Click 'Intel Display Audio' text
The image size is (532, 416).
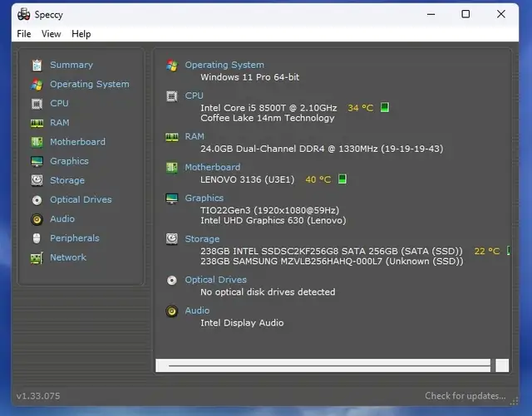(x=242, y=323)
